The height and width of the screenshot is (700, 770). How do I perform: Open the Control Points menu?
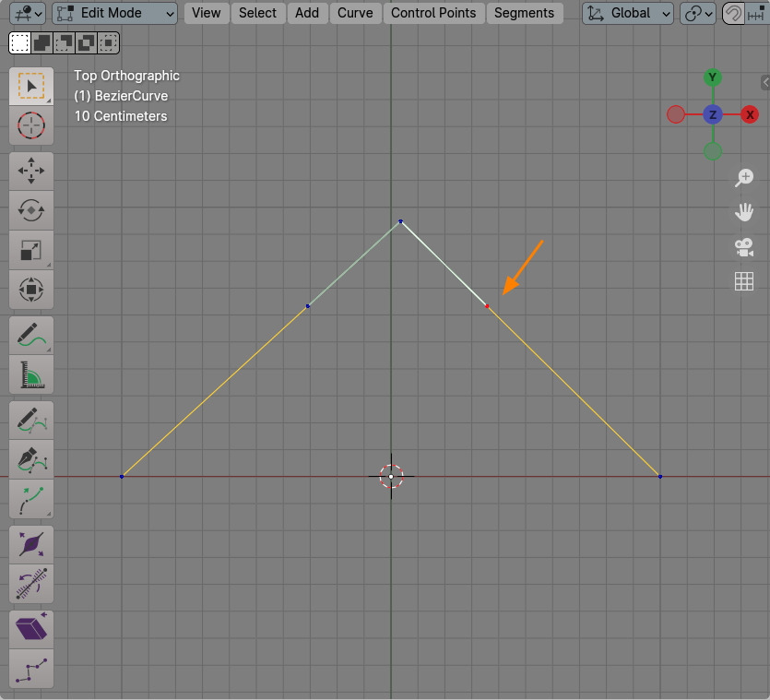(433, 13)
